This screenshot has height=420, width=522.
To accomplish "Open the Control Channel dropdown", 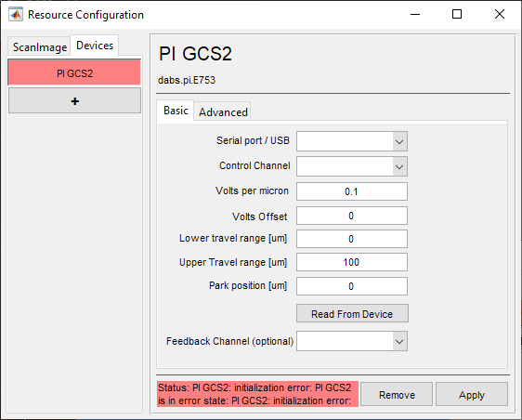I will point(352,166).
